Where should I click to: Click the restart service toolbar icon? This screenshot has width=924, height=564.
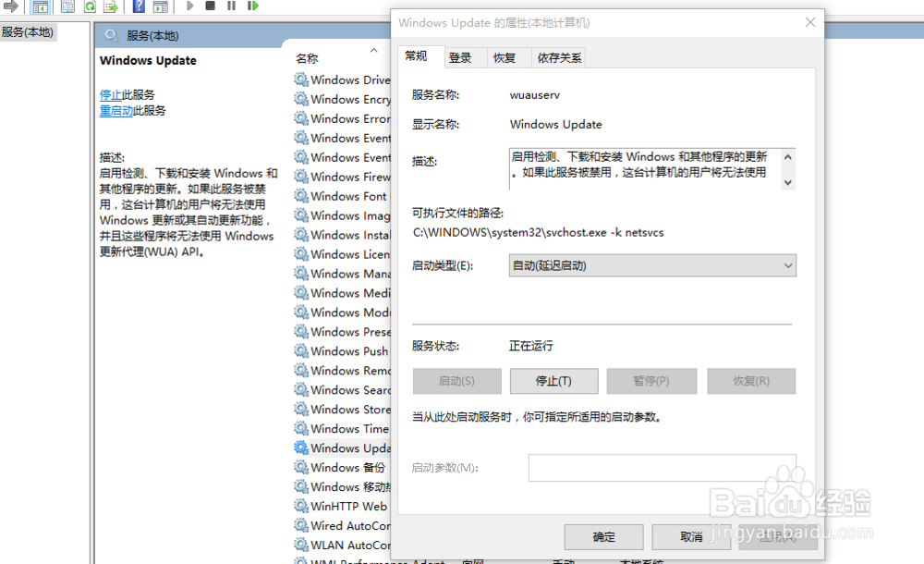(253, 6)
